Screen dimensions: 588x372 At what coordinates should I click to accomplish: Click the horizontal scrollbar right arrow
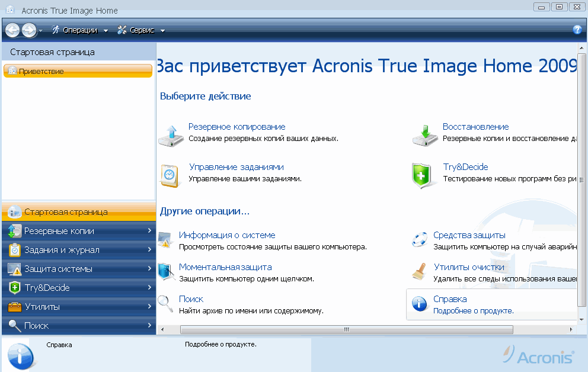click(571, 330)
